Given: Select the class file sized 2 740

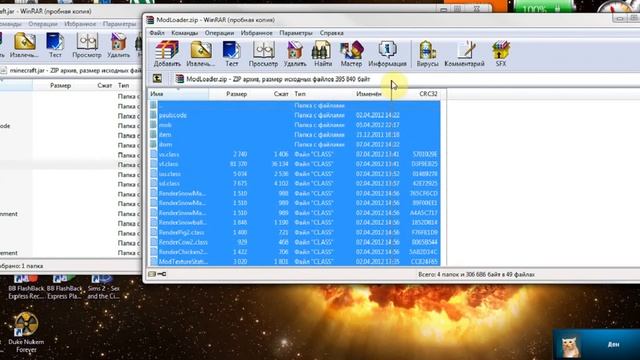Looking at the screenshot, I should click(295, 154).
